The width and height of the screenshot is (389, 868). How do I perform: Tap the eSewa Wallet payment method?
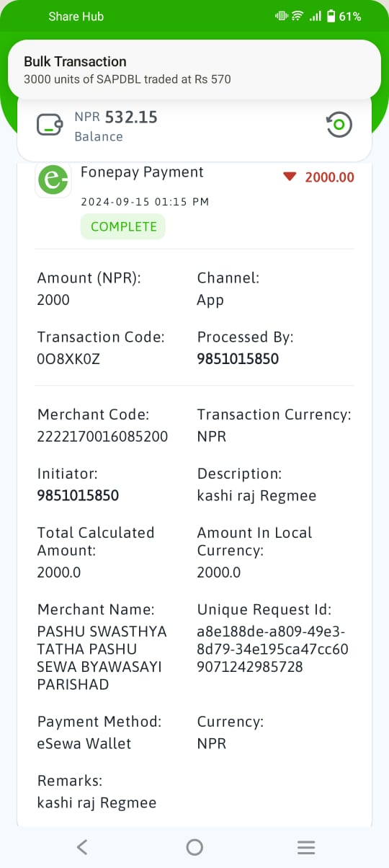84,743
